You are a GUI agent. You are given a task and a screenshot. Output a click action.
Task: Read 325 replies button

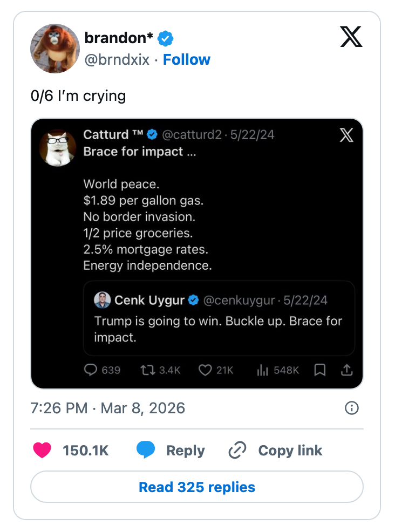pyautogui.click(x=197, y=487)
